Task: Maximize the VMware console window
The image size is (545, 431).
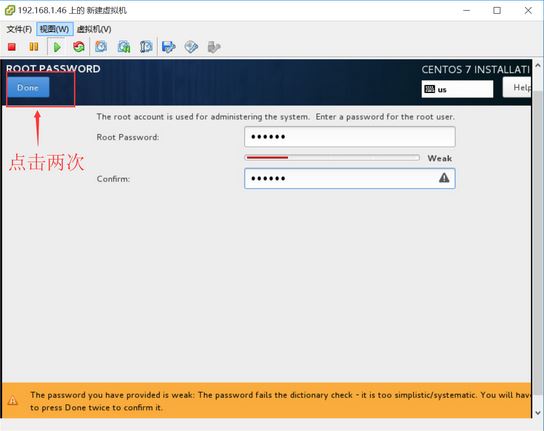Action: pos(497,10)
